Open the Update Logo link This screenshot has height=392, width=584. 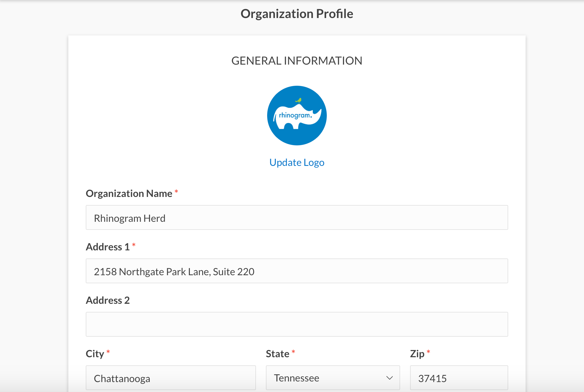pyautogui.click(x=297, y=162)
